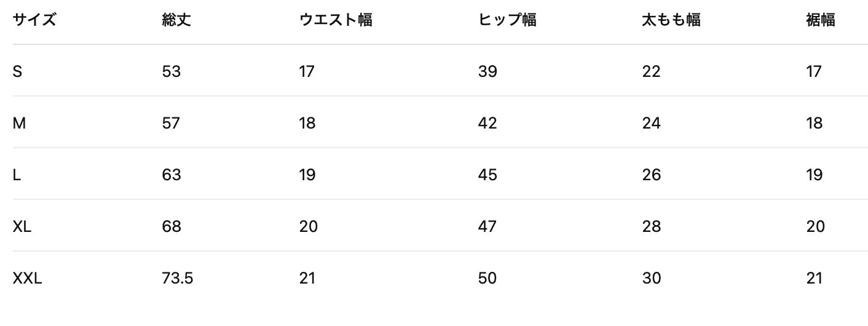Click the M size row label

pos(19,124)
